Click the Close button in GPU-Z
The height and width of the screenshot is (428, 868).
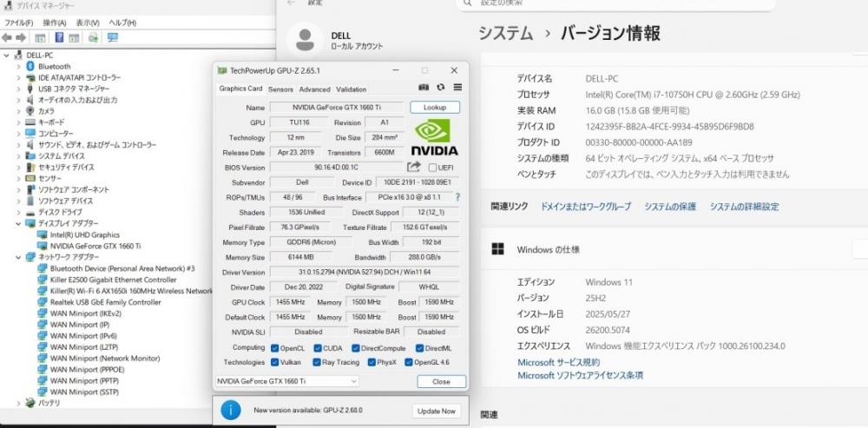pos(441,381)
